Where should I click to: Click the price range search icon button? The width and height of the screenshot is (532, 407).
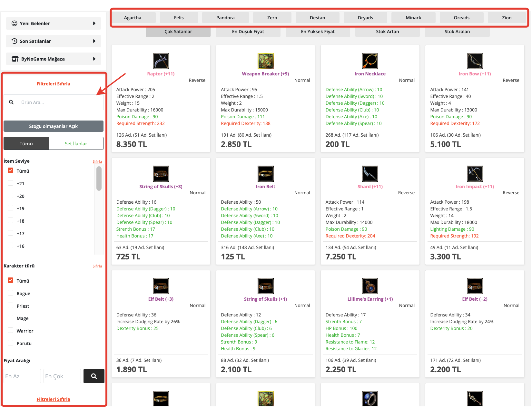94,376
